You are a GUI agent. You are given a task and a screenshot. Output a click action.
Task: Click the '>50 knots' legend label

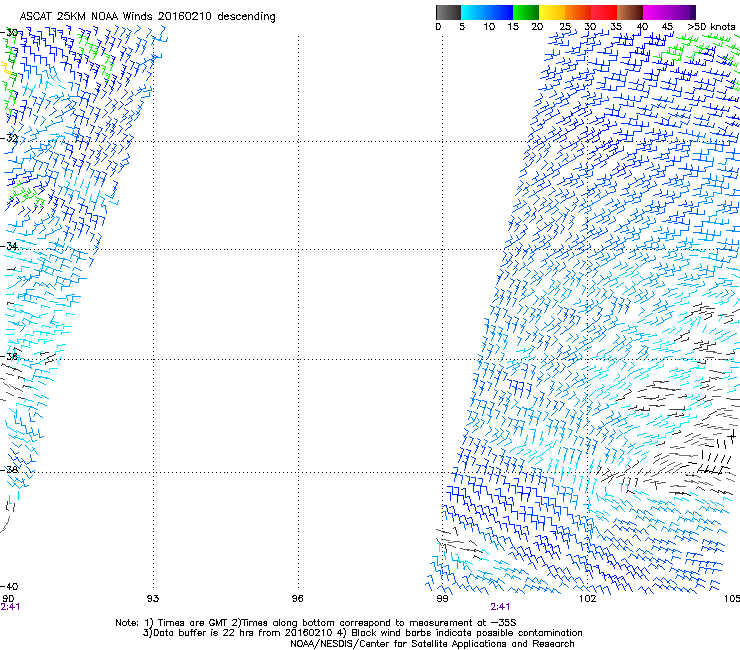click(x=711, y=27)
